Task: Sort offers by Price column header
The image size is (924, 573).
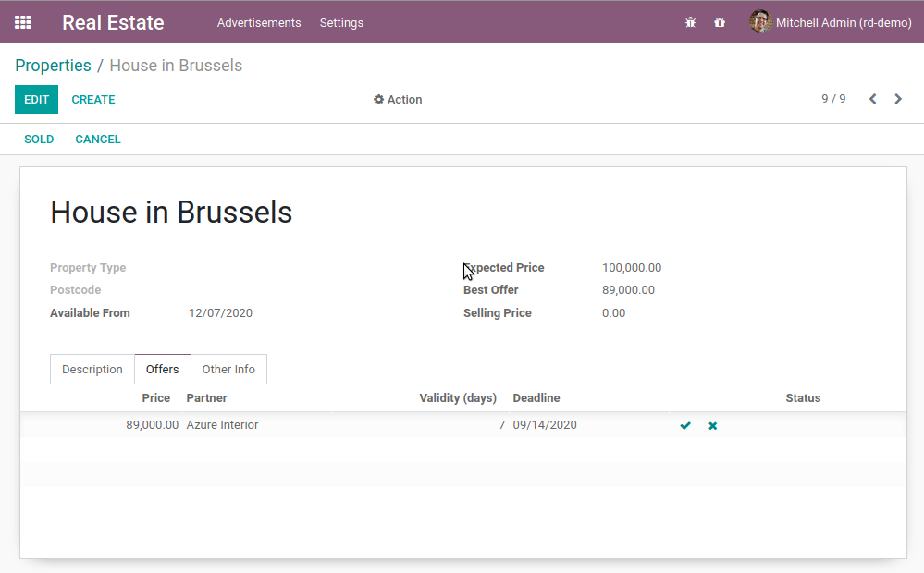Action: click(155, 398)
